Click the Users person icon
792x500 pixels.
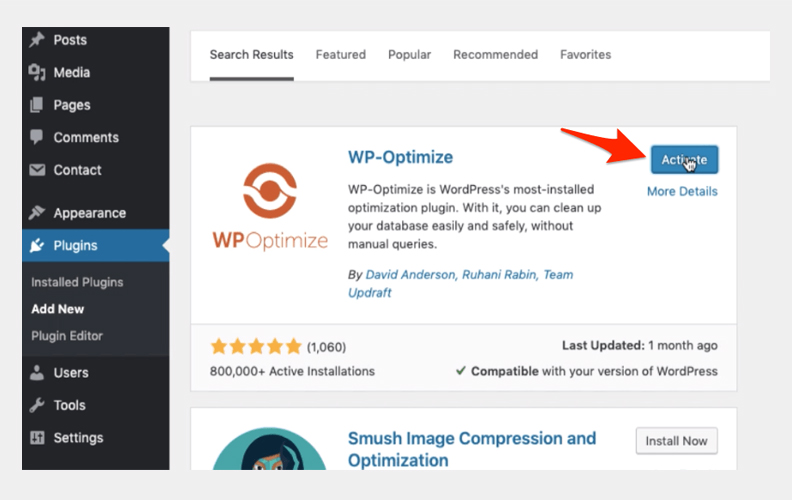(x=37, y=373)
